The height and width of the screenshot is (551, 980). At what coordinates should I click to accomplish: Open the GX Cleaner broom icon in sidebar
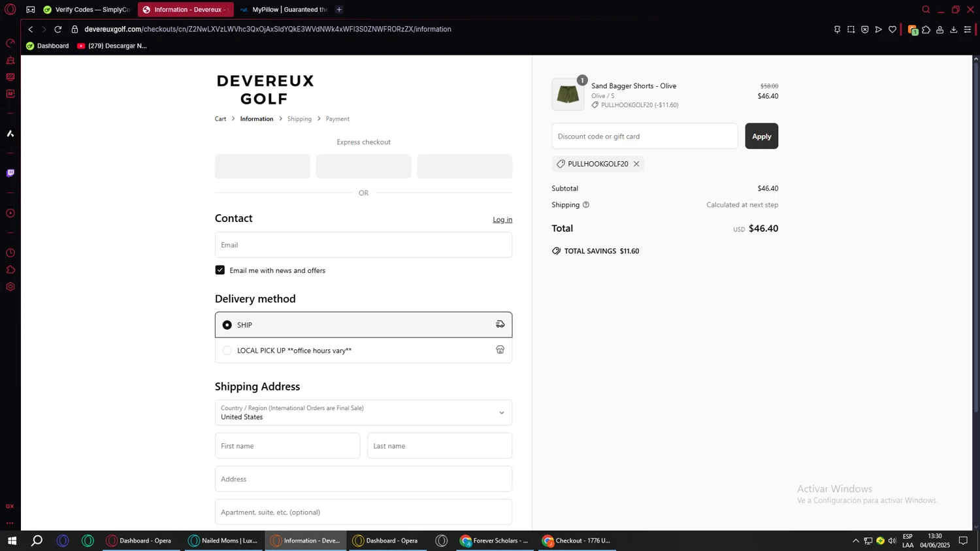[x=10, y=60]
